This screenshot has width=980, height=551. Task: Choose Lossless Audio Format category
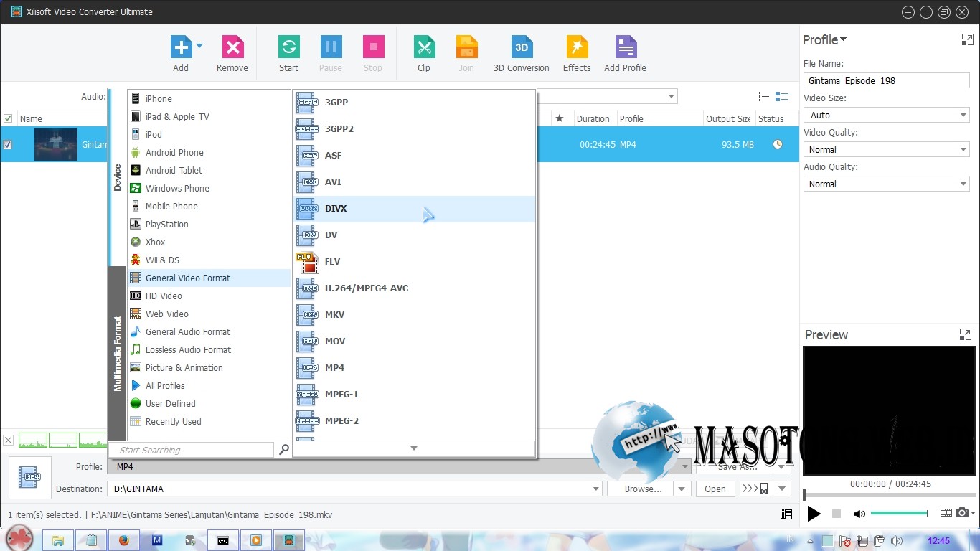[209, 349]
